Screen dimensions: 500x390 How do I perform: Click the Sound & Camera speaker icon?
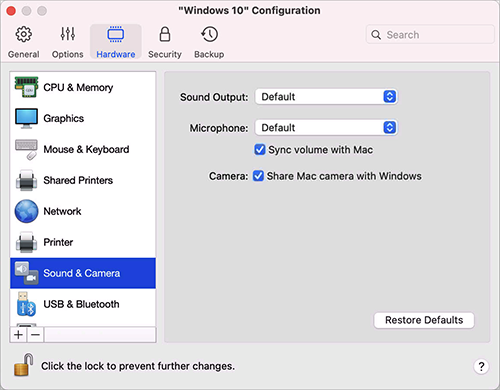point(26,273)
